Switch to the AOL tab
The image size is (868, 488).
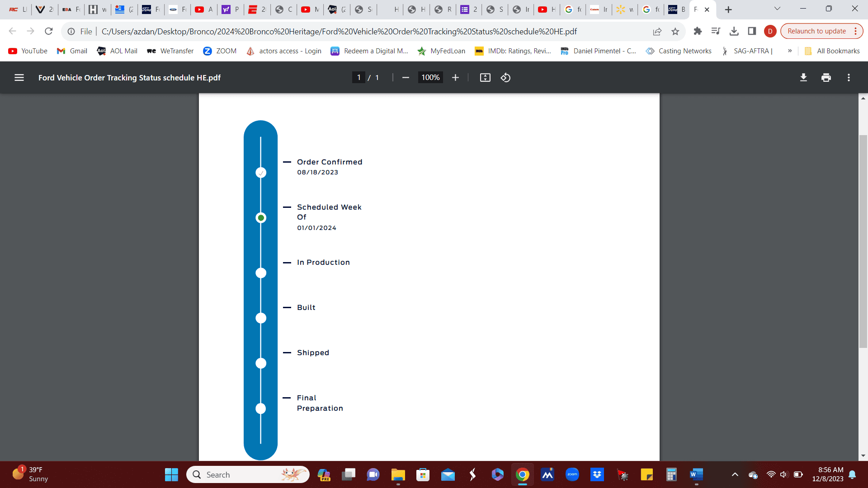[x=337, y=9]
